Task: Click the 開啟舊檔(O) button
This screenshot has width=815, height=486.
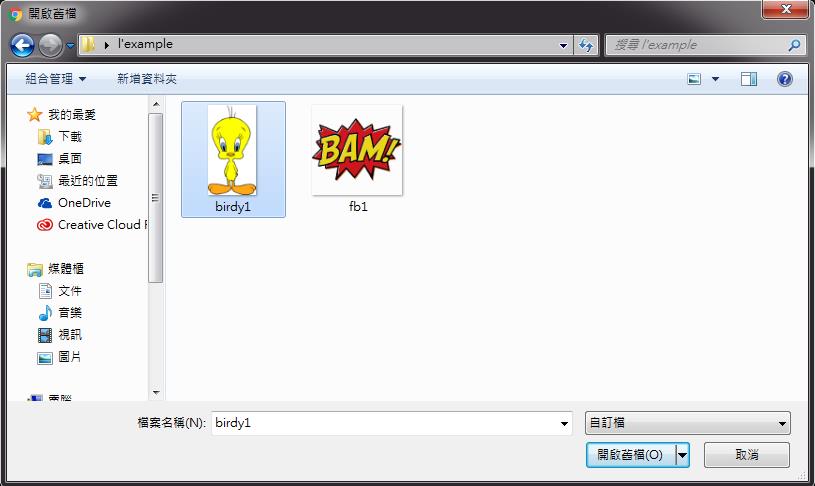Action: click(x=630, y=455)
